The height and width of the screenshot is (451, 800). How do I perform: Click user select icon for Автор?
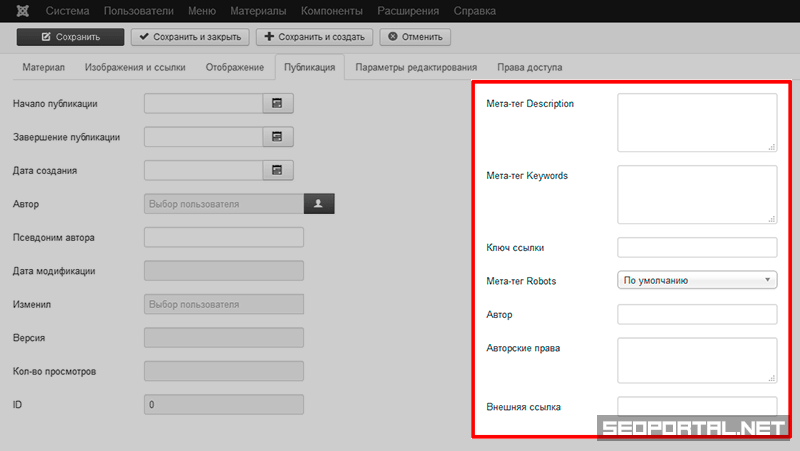(x=319, y=204)
